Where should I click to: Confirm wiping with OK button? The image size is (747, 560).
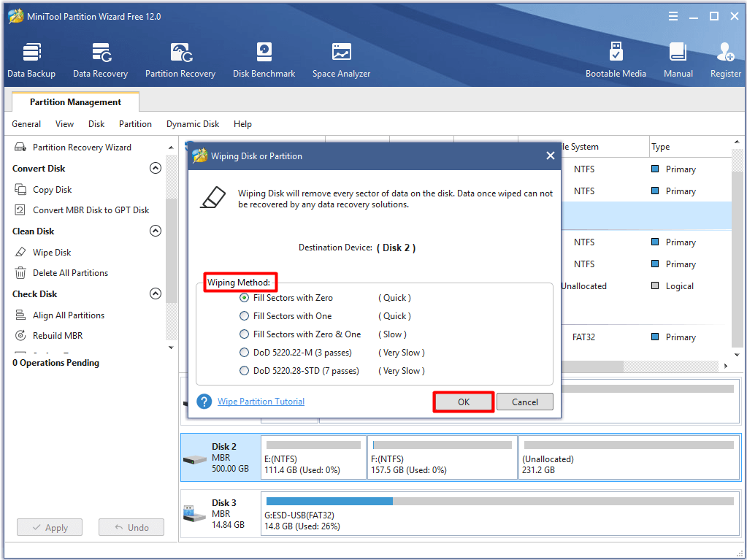(x=464, y=402)
